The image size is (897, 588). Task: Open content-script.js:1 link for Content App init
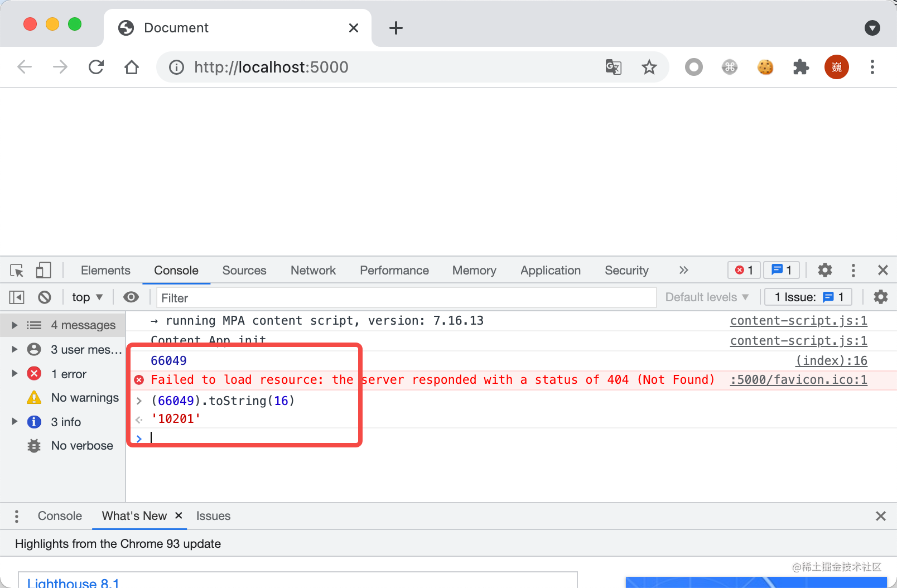point(798,341)
